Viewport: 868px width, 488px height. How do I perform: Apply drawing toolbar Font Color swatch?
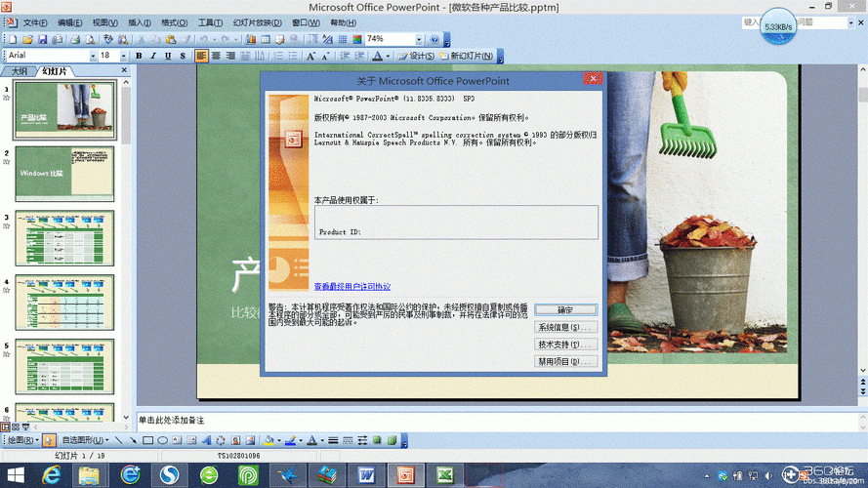pyautogui.click(x=311, y=440)
